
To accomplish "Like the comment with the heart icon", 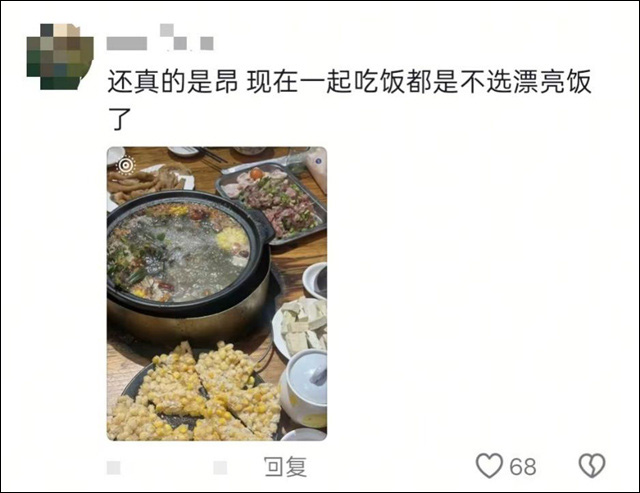I will pyautogui.click(x=489, y=466).
